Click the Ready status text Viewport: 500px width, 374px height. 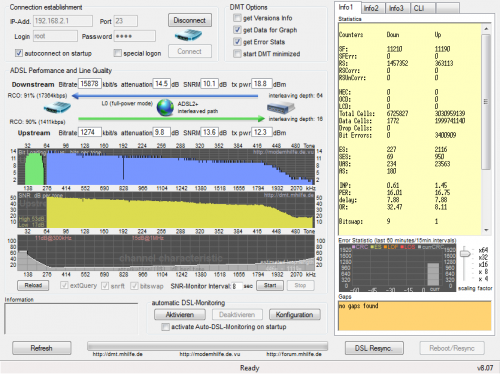pyautogui.click(x=250, y=368)
